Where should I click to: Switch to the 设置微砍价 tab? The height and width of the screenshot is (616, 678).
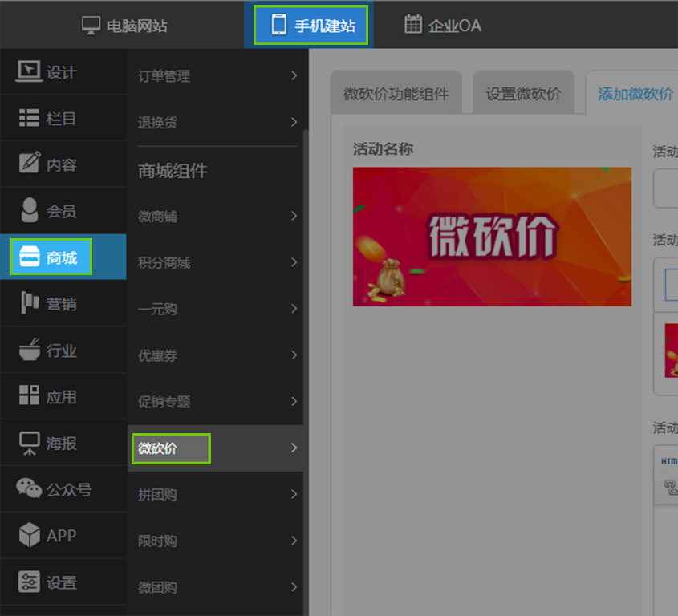(x=523, y=94)
